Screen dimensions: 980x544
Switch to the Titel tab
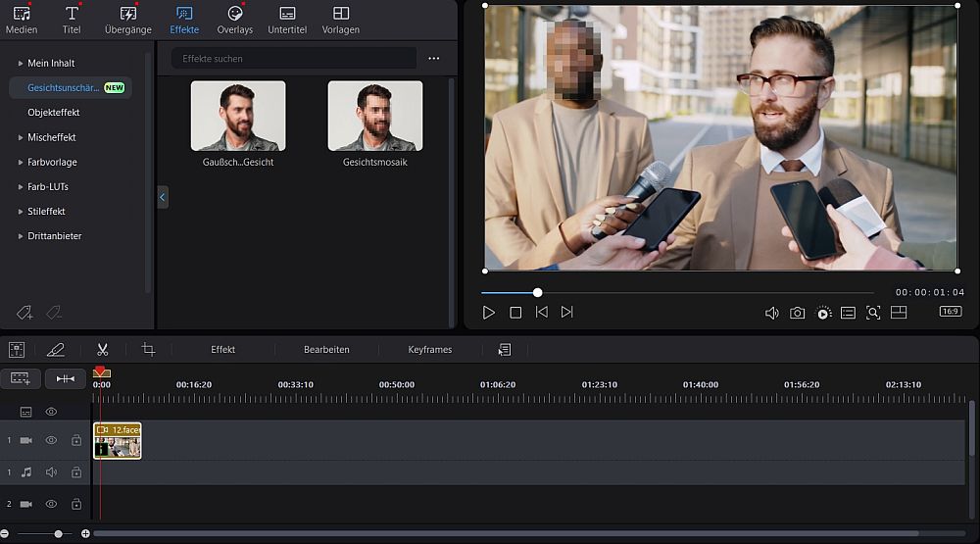coord(72,20)
